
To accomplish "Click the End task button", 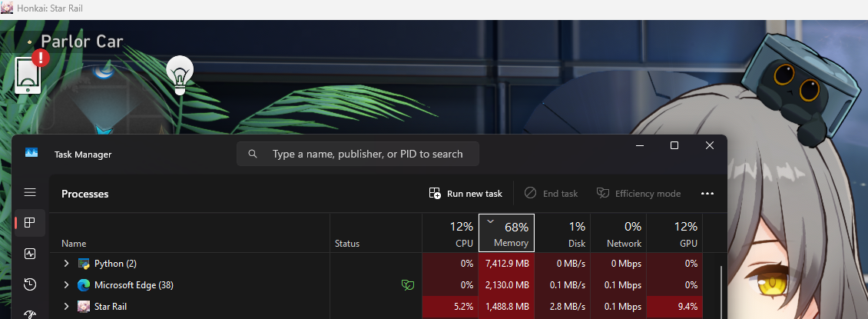I will coord(551,193).
